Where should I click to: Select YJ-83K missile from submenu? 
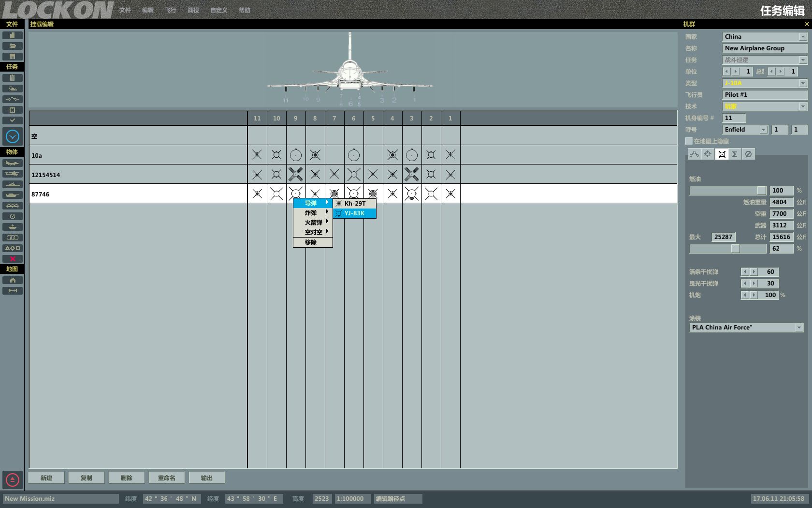coord(354,213)
